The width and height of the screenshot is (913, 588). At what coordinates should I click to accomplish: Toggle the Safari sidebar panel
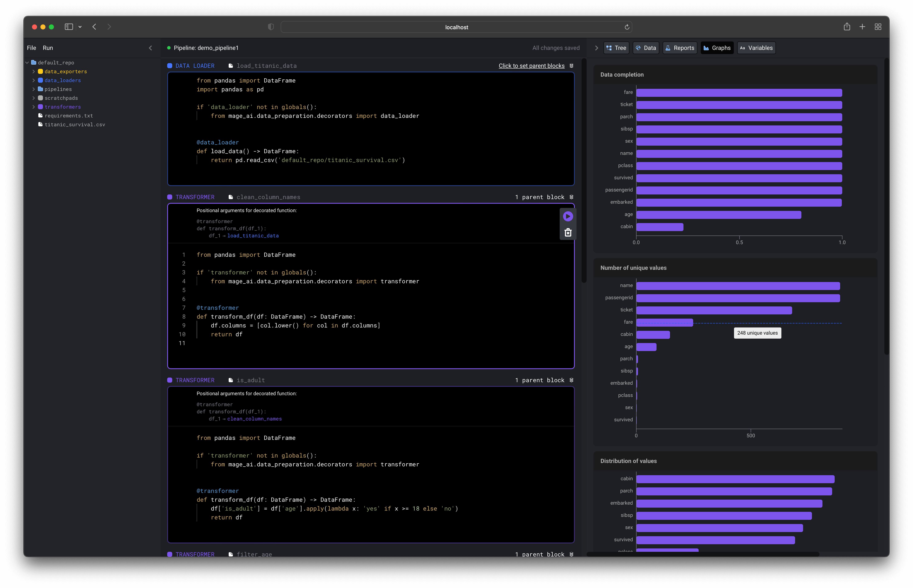coord(69,27)
